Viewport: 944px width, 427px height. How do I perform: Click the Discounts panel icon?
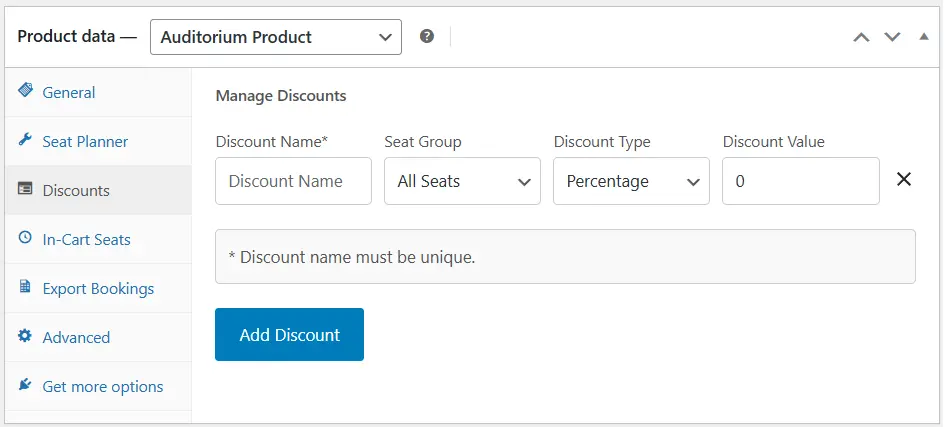25,190
